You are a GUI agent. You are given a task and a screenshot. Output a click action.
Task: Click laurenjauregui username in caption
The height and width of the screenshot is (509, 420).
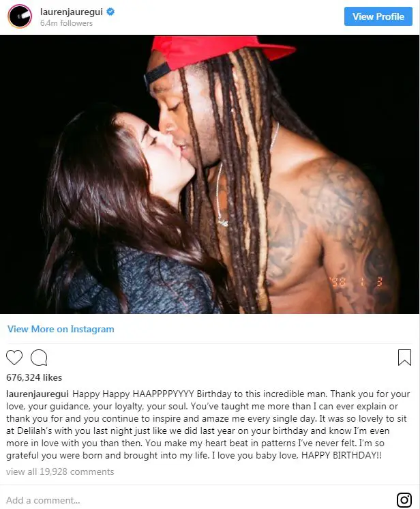[x=37, y=394]
